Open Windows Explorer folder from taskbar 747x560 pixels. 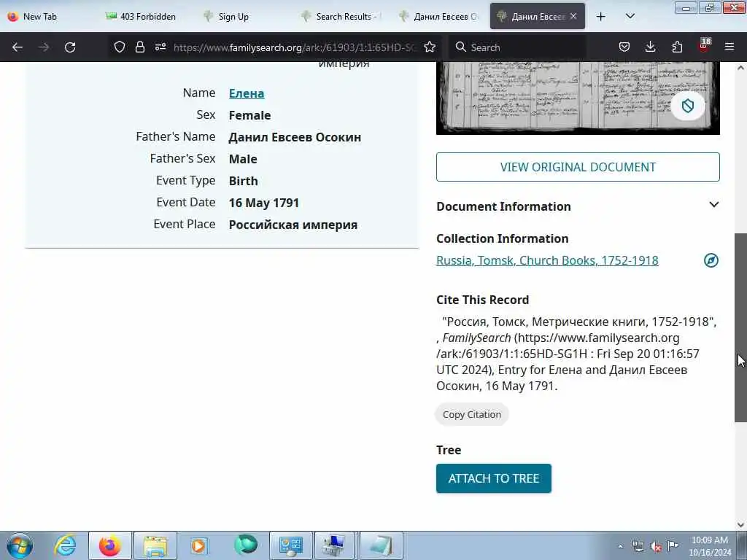click(x=155, y=545)
